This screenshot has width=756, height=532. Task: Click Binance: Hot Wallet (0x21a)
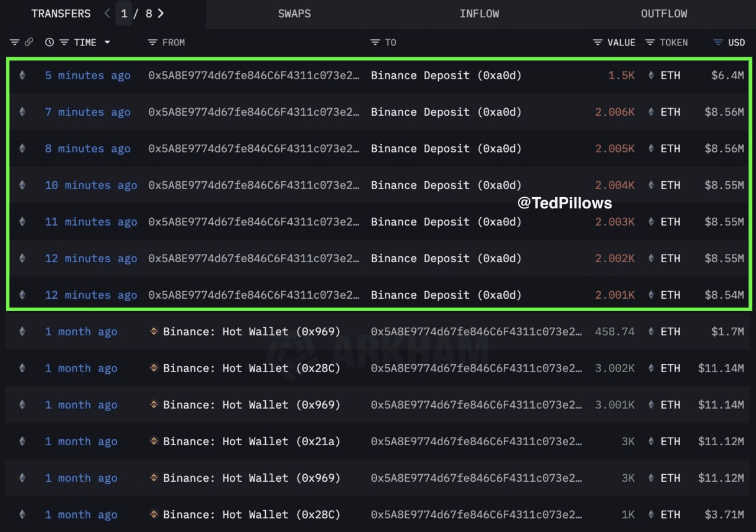click(252, 442)
